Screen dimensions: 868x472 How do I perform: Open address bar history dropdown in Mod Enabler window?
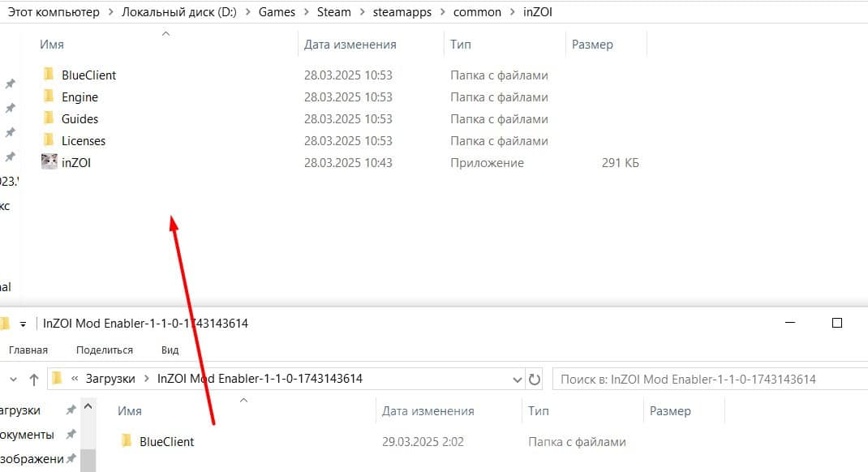pyautogui.click(x=517, y=380)
